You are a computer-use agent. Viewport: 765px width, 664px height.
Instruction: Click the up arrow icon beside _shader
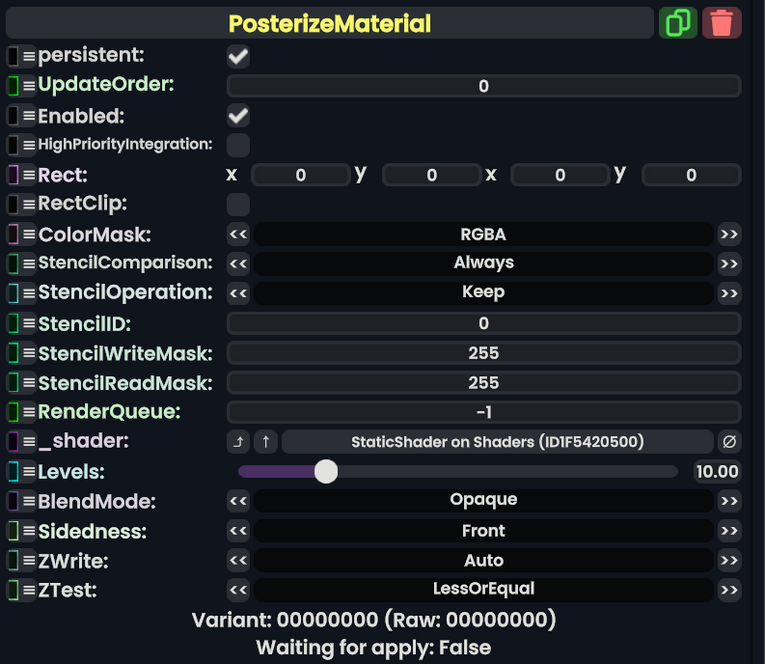266,442
